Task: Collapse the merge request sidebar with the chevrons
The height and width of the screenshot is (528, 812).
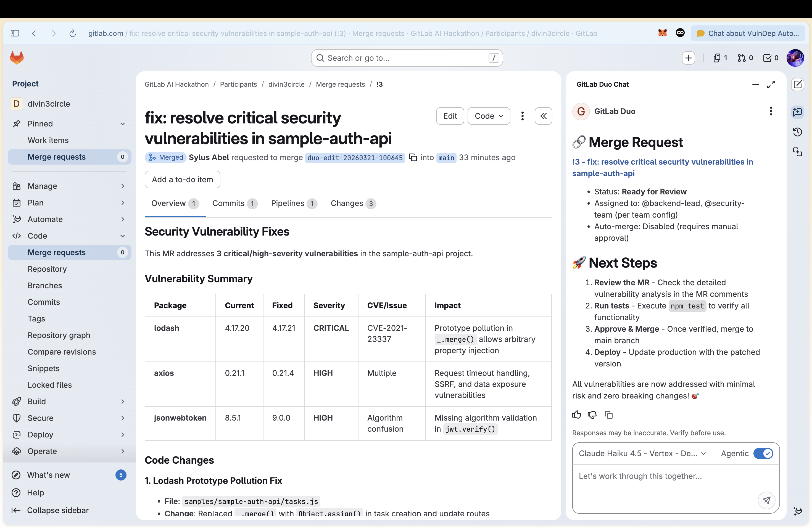Action: (x=544, y=116)
